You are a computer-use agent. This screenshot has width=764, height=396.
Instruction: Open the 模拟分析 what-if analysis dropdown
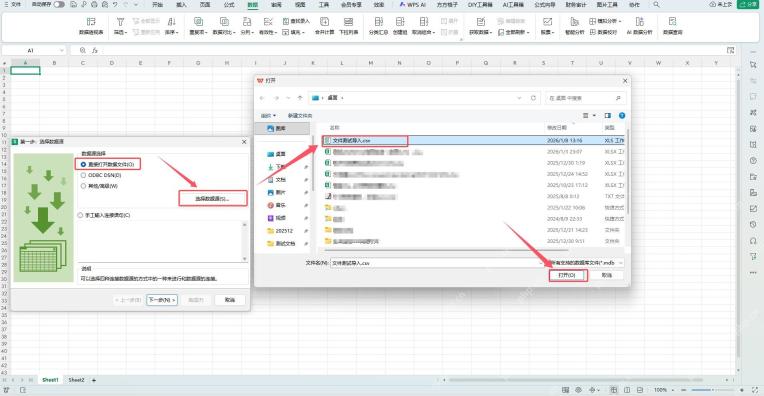pos(606,21)
